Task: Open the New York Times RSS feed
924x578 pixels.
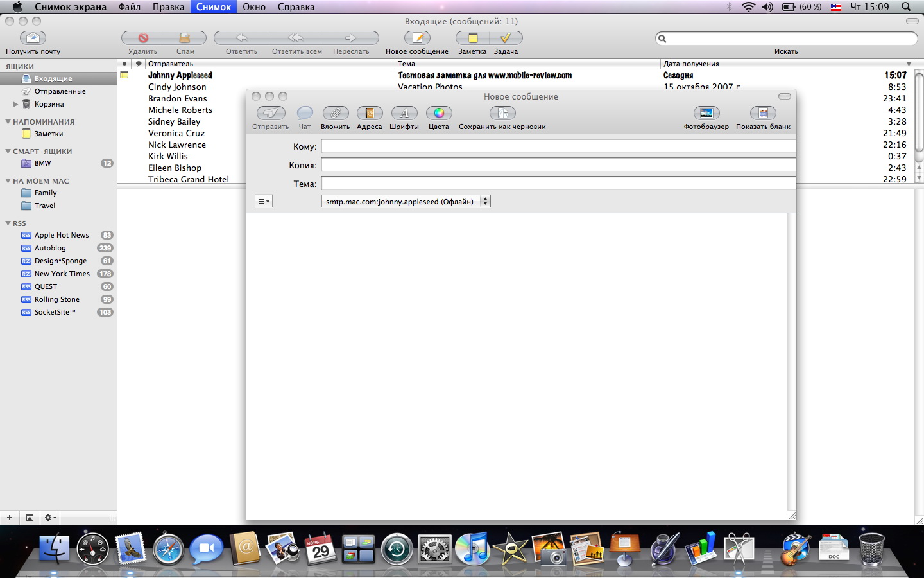Action: pos(58,274)
